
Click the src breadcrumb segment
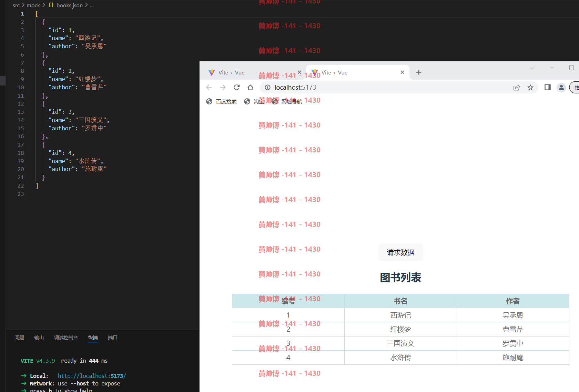(x=16, y=5)
